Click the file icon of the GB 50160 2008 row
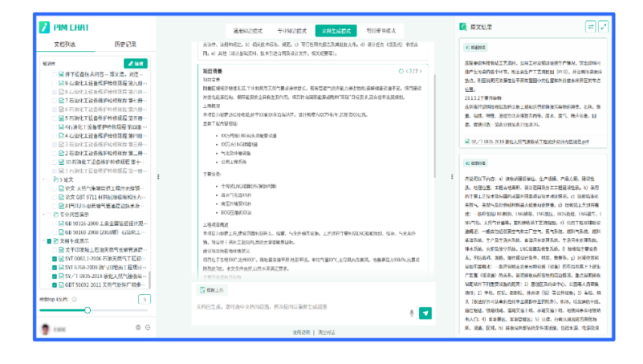643x364 pixels. click(61, 232)
